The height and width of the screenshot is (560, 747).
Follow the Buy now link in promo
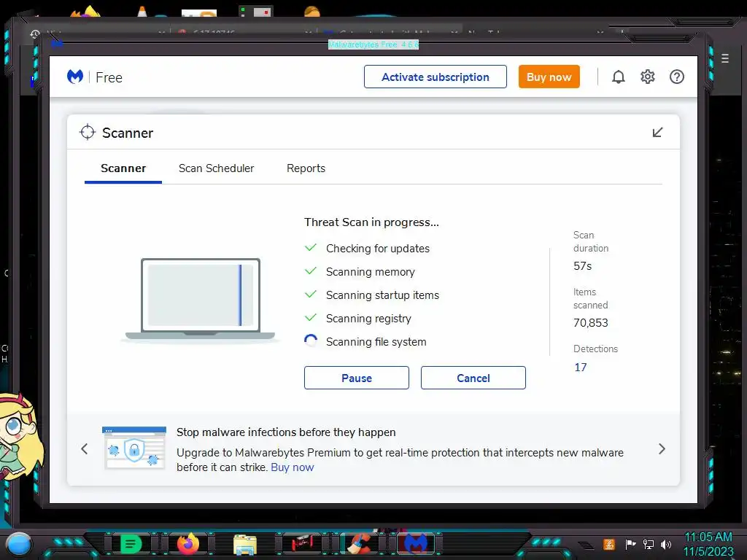[x=292, y=467]
